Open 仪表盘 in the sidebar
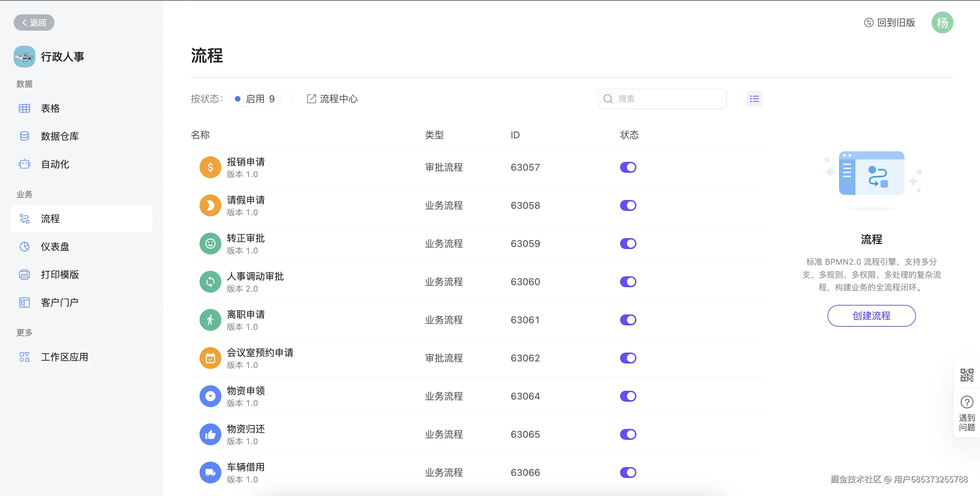The height and width of the screenshot is (496, 980). [55, 247]
